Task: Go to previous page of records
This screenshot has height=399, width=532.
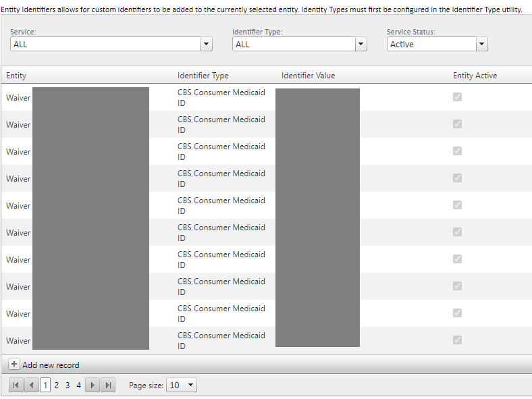Action: click(32, 385)
